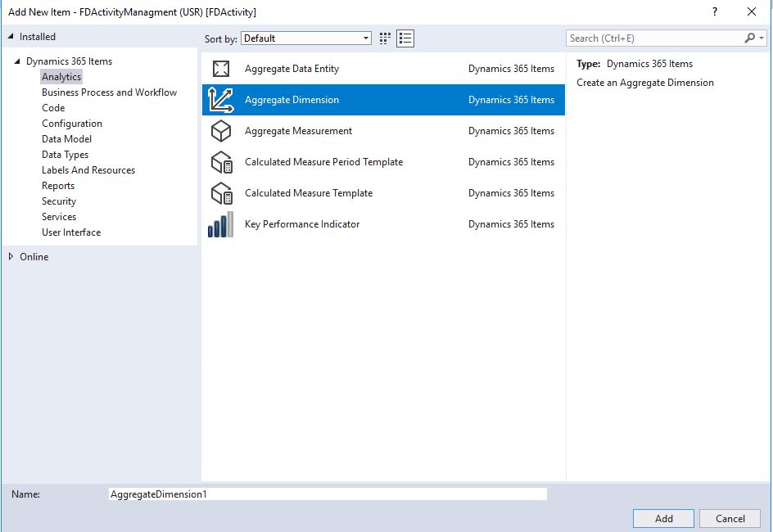The image size is (773, 532).
Task: Click the highlighted Aggregate Dimension name
Action: click(292, 100)
